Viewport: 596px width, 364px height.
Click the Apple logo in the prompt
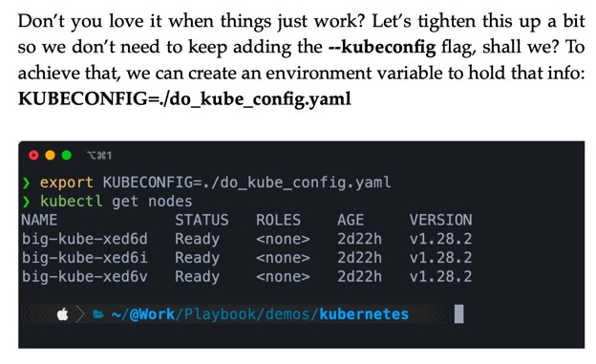(63, 314)
